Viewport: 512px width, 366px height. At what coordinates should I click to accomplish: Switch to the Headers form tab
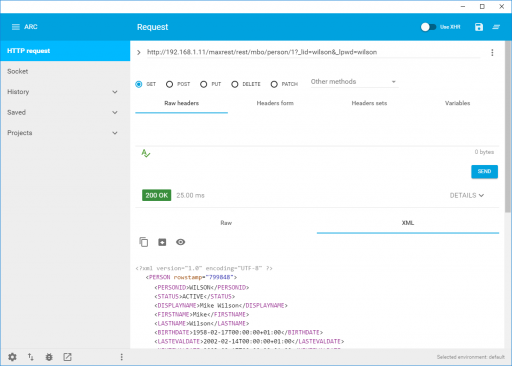[275, 103]
